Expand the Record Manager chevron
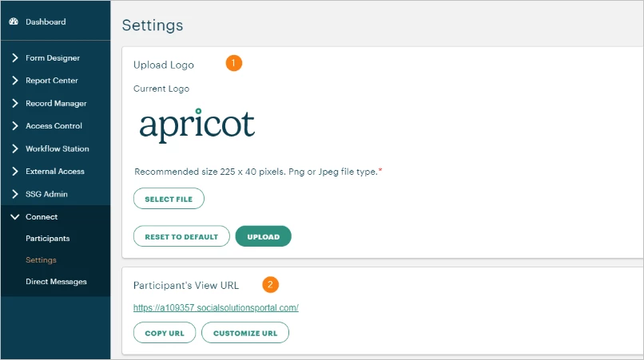The height and width of the screenshot is (360, 644). tap(15, 103)
